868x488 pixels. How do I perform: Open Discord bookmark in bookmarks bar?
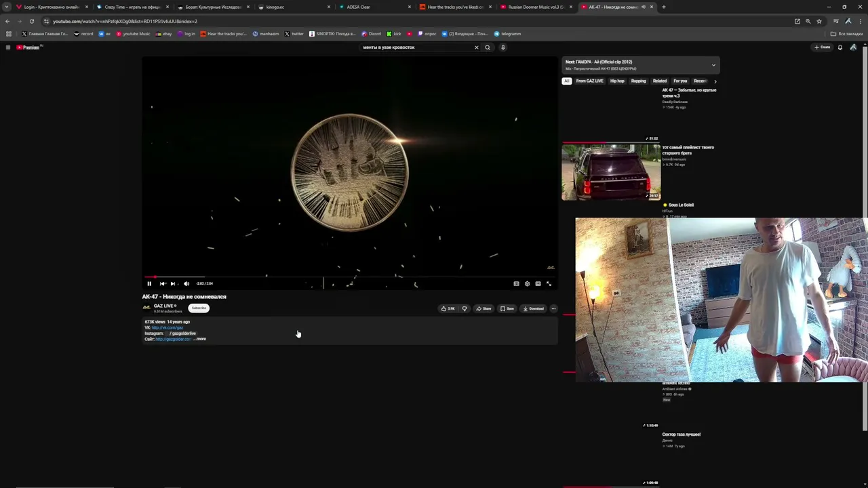[371, 34]
